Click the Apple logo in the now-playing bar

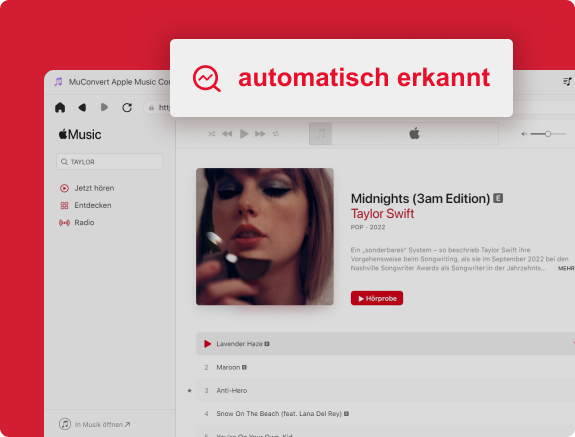pyautogui.click(x=414, y=133)
